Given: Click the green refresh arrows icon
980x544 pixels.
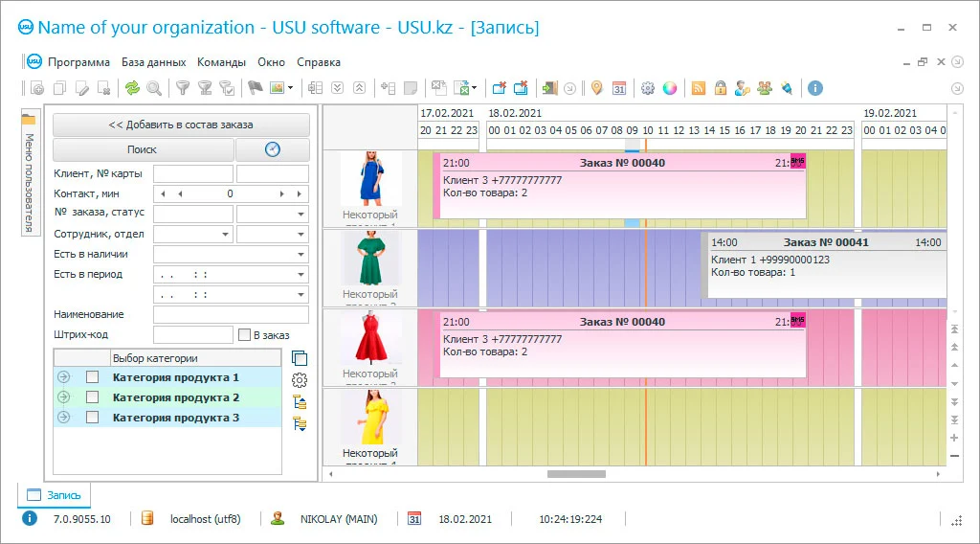Looking at the screenshot, I should click(132, 88).
